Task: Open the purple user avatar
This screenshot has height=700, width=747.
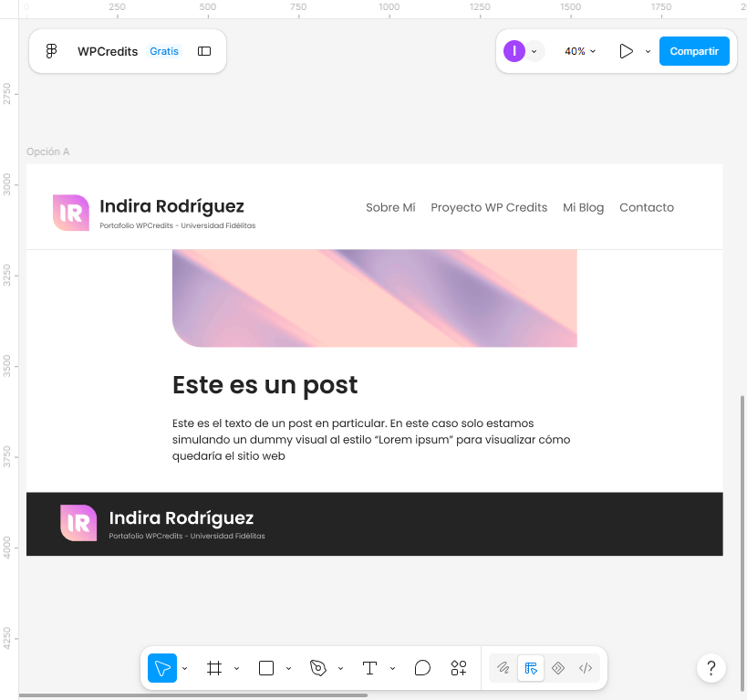Action: coord(514,51)
